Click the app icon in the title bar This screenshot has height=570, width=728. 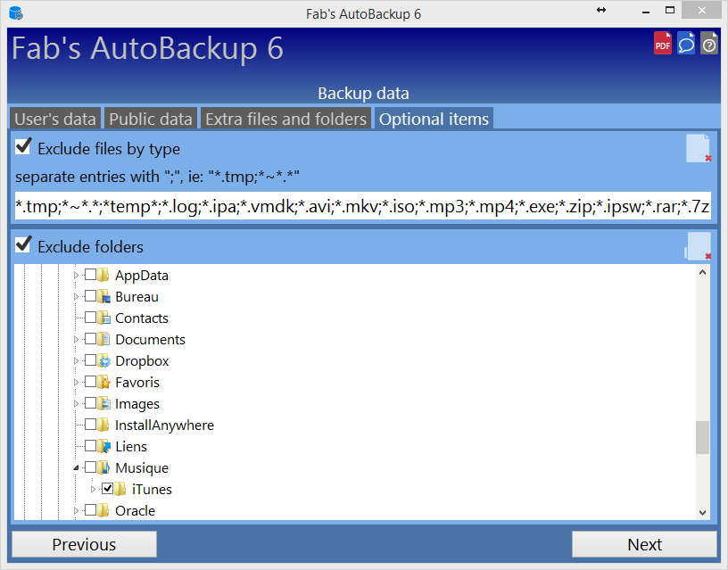pos(16,13)
